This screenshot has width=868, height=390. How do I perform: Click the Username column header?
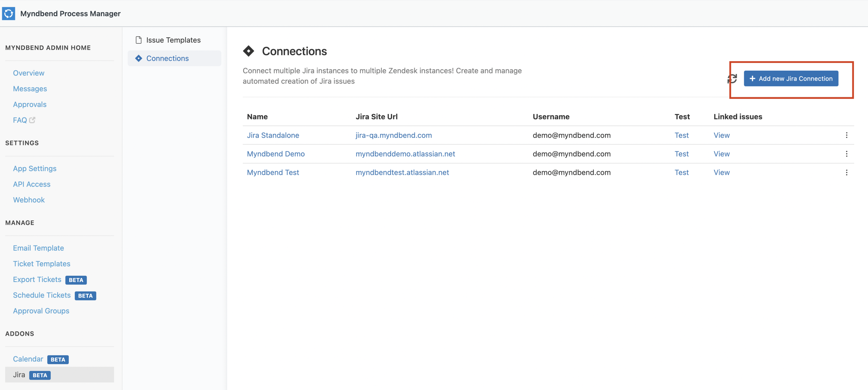[551, 116]
